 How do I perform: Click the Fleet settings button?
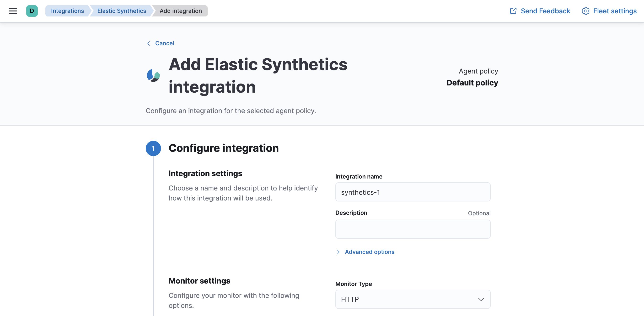click(x=610, y=11)
